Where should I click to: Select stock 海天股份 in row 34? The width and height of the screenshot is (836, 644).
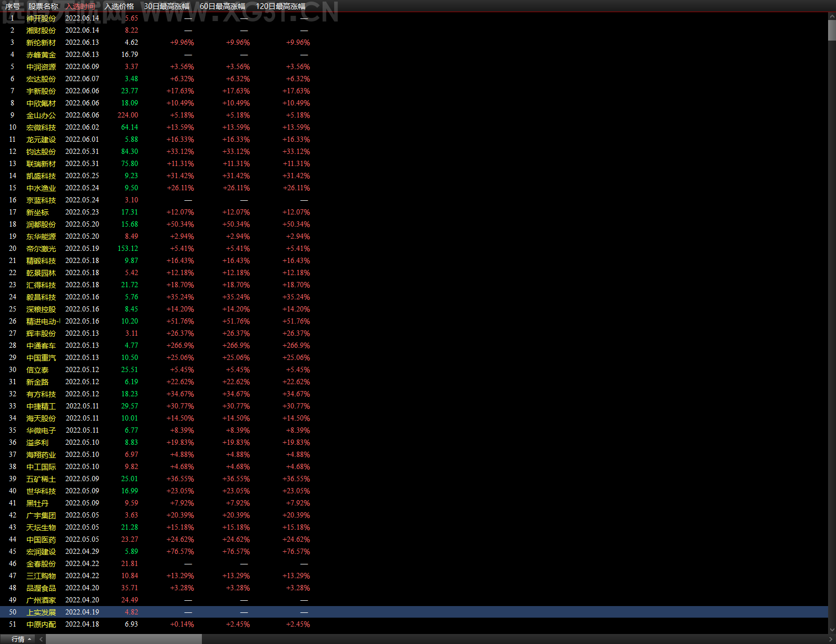pos(41,418)
